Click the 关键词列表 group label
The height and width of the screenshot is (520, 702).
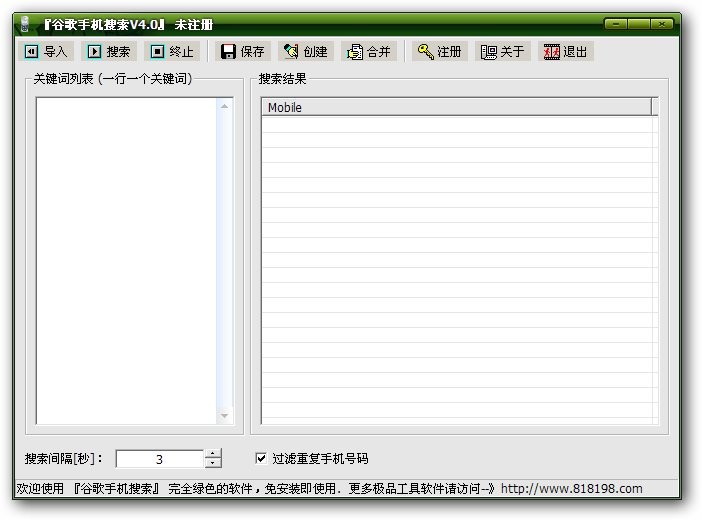(x=113, y=79)
